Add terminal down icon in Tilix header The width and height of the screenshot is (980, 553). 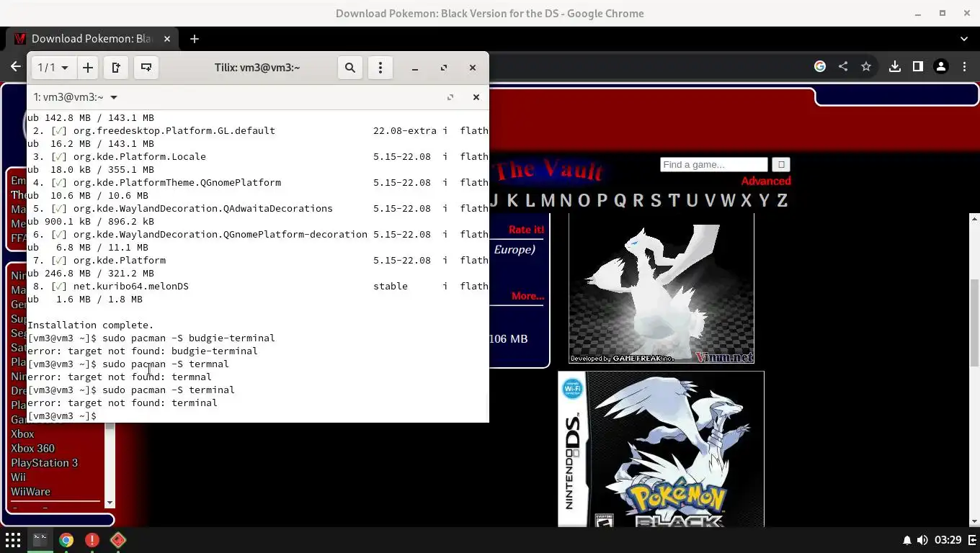tap(146, 68)
